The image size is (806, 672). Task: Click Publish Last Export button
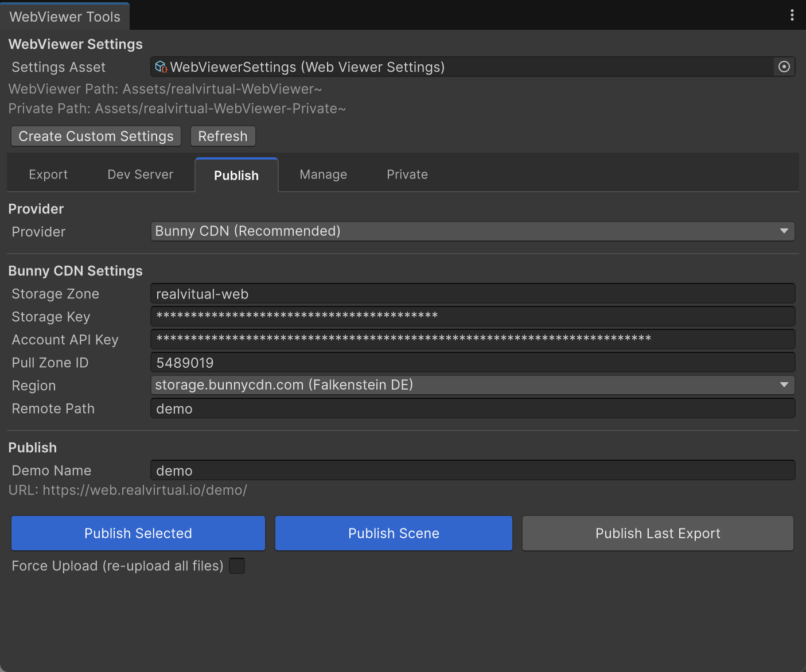657,533
